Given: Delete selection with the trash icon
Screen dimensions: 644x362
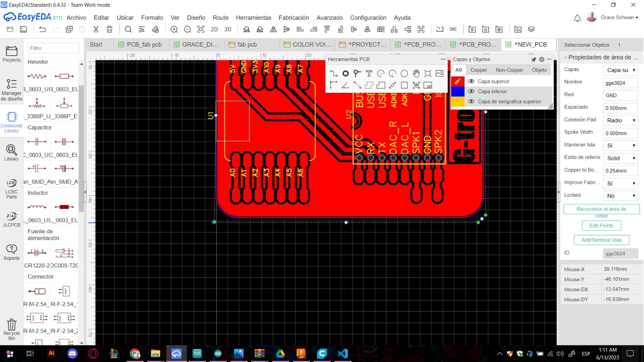Looking at the screenshot, I should 109,29.
